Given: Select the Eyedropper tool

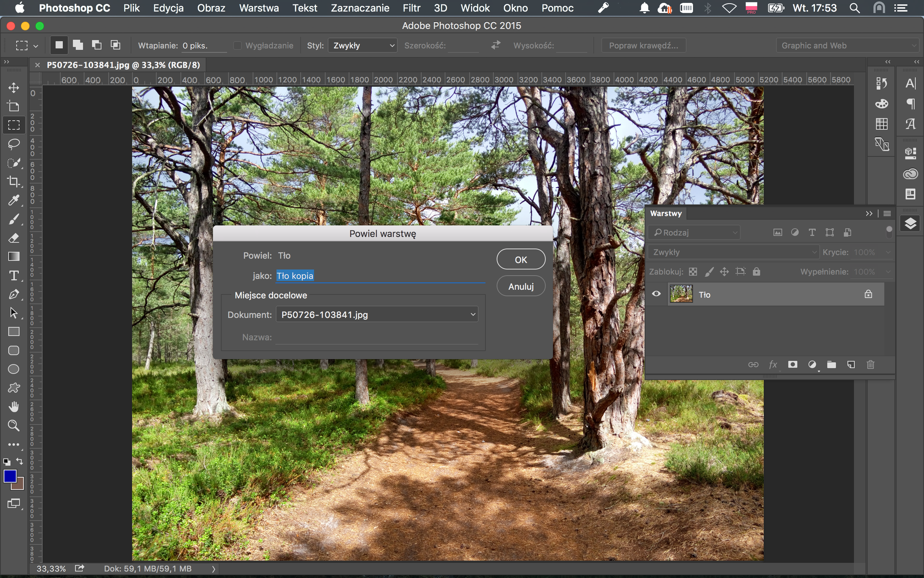Looking at the screenshot, I should point(14,200).
